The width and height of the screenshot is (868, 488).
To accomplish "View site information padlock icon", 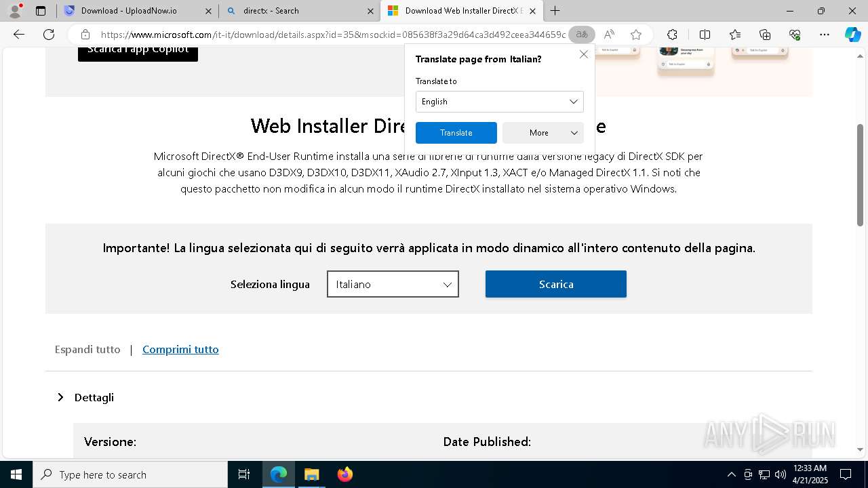I will point(85,35).
